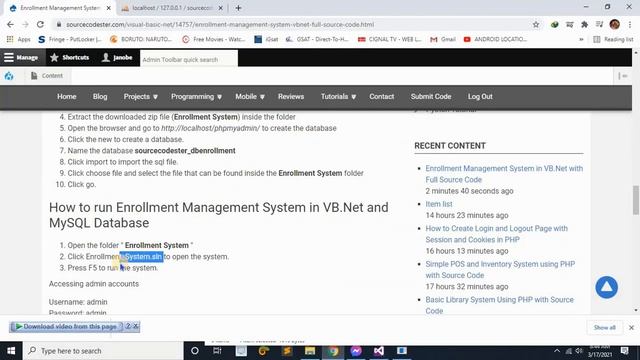
Task: Click Show all downloads
Action: 604,327
